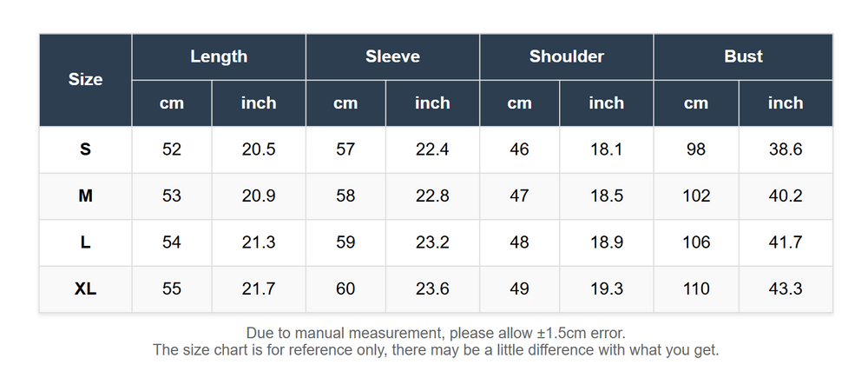
Task: Select the L size row label
Action: tap(85, 242)
